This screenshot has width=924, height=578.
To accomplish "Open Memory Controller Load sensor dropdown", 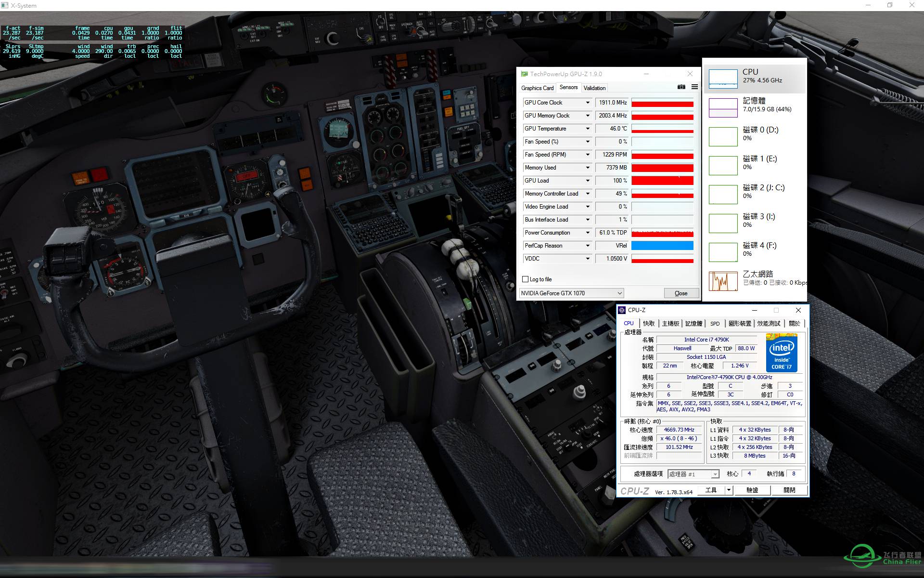I will pyautogui.click(x=588, y=194).
